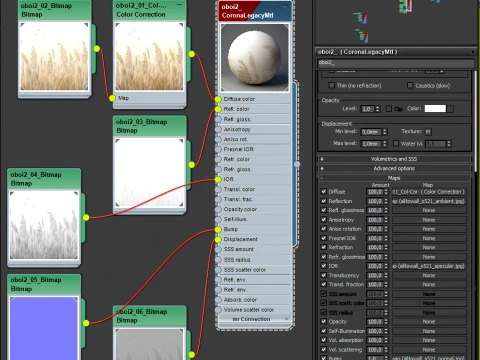Screen dimensions: 480x360
Task: Click the Refr. gloss. input socket
Action: [218, 169]
